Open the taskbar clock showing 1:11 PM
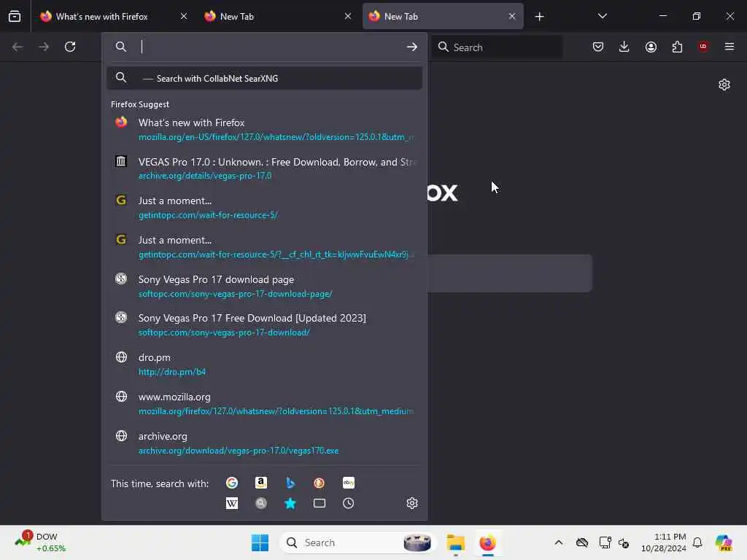Viewport: 747px width, 560px height. tap(663, 542)
